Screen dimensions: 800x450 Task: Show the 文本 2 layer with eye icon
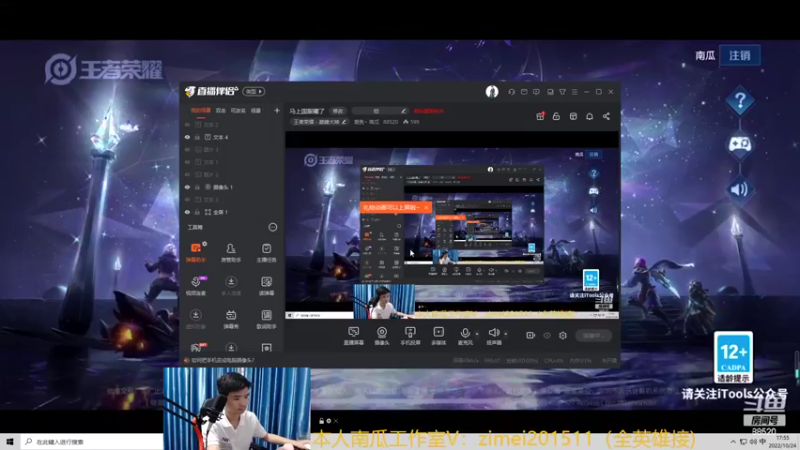click(187, 125)
